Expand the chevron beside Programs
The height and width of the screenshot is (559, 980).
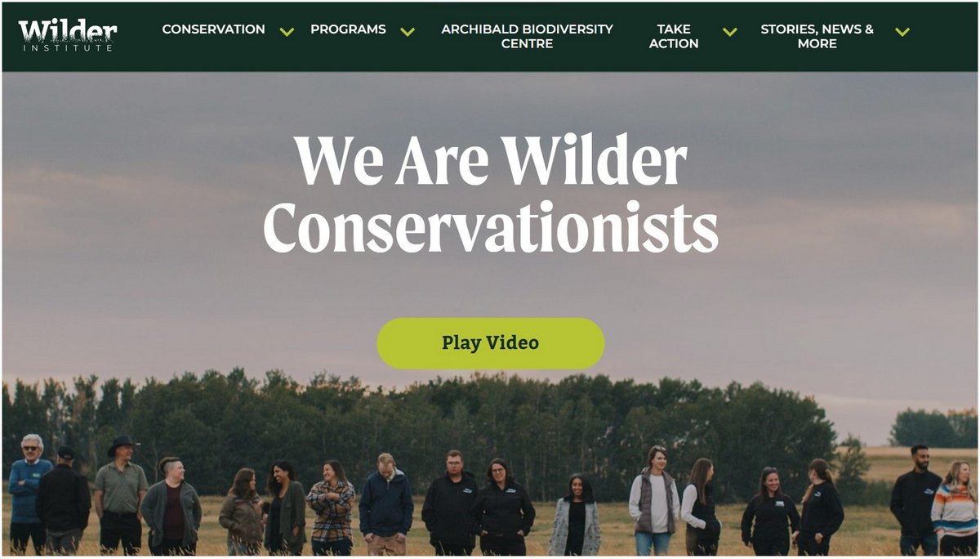point(408,32)
